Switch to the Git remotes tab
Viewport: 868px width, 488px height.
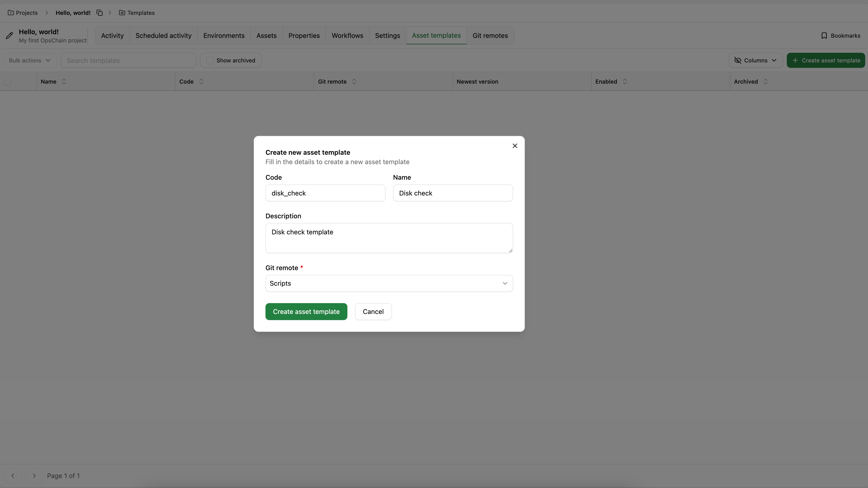[490, 35]
